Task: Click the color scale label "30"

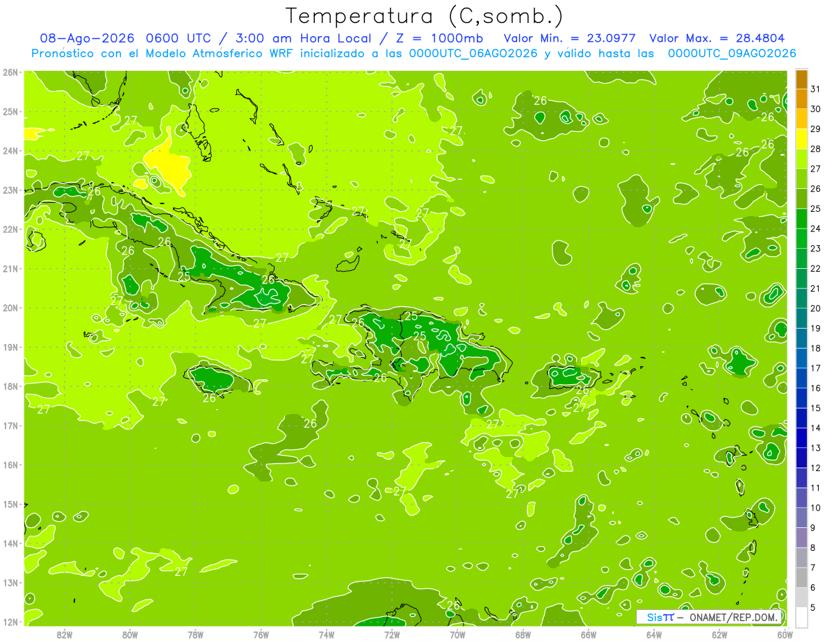Action: 815,109
